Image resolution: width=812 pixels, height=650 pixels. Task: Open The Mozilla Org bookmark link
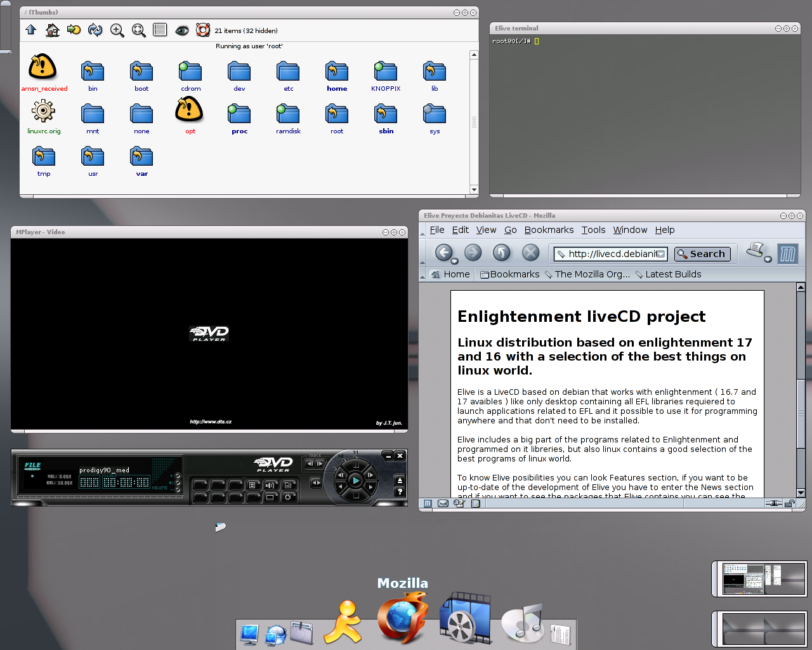pos(587,274)
